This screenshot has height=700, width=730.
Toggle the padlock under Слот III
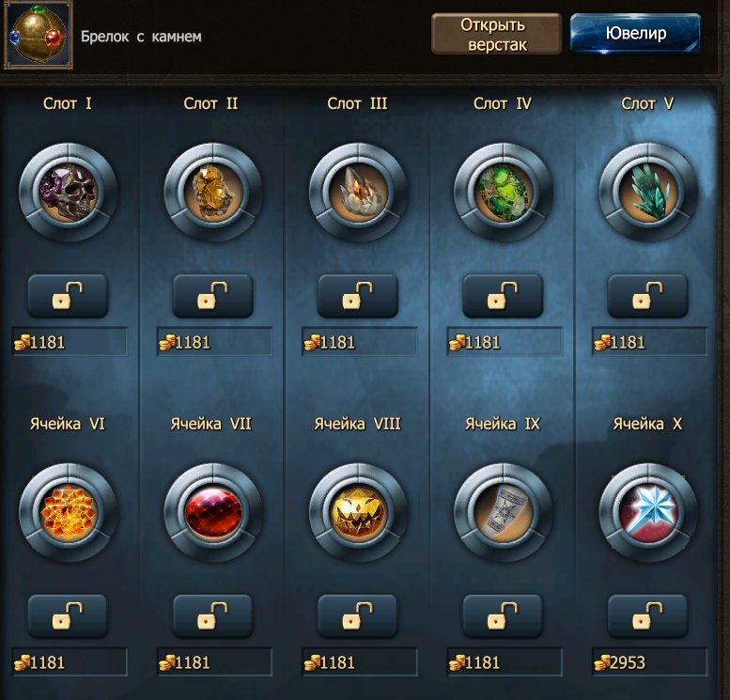(358, 296)
